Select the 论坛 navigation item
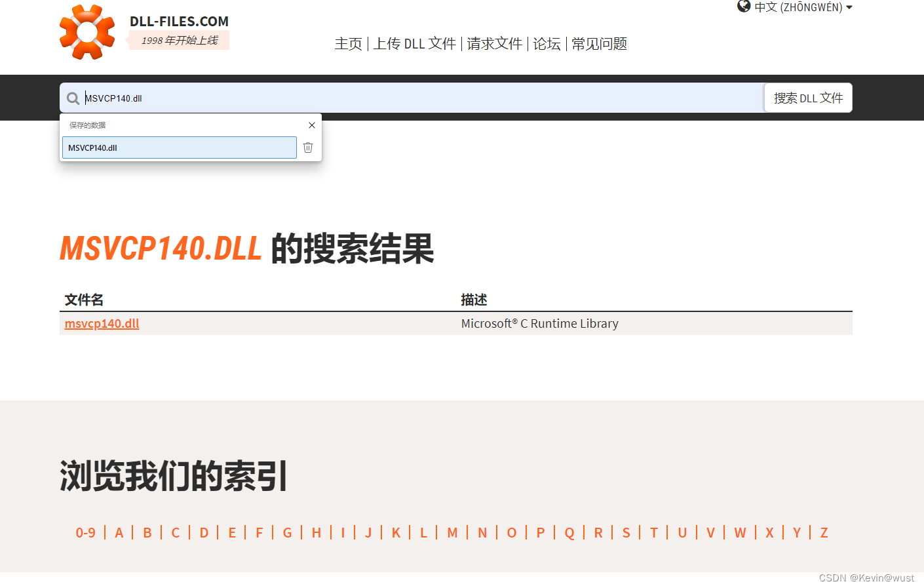This screenshot has height=588, width=924. [x=547, y=44]
